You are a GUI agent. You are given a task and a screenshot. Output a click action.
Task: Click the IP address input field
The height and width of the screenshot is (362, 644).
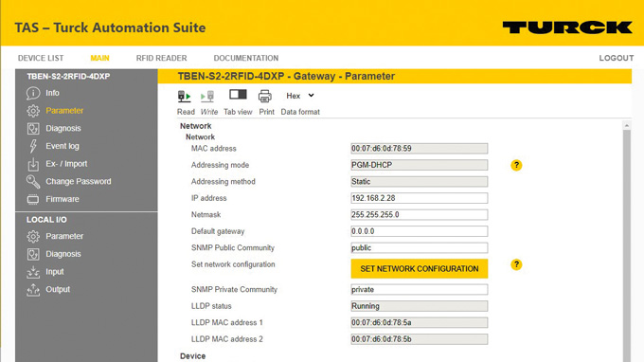tap(420, 198)
